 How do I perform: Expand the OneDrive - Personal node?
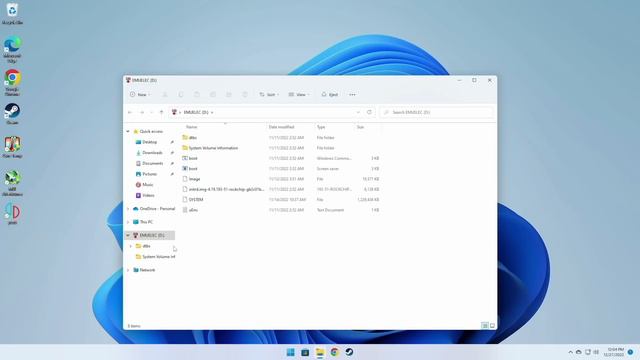pos(128,209)
